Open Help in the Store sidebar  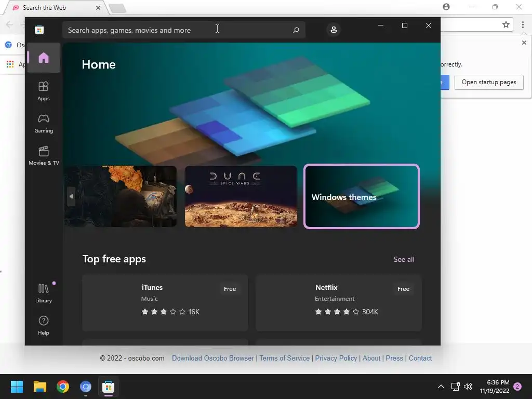pyautogui.click(x=44, y=325)
